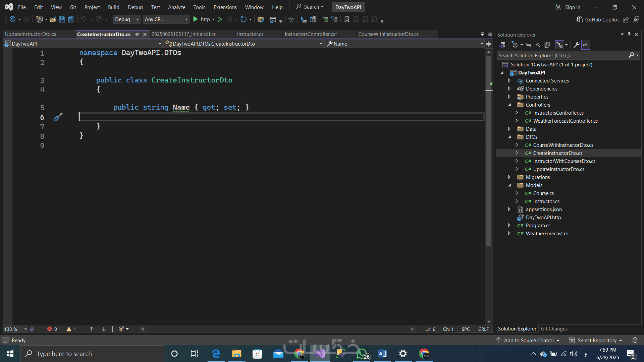Click the Sync with Active Document icon
The image size is (644, 362).
529,45
